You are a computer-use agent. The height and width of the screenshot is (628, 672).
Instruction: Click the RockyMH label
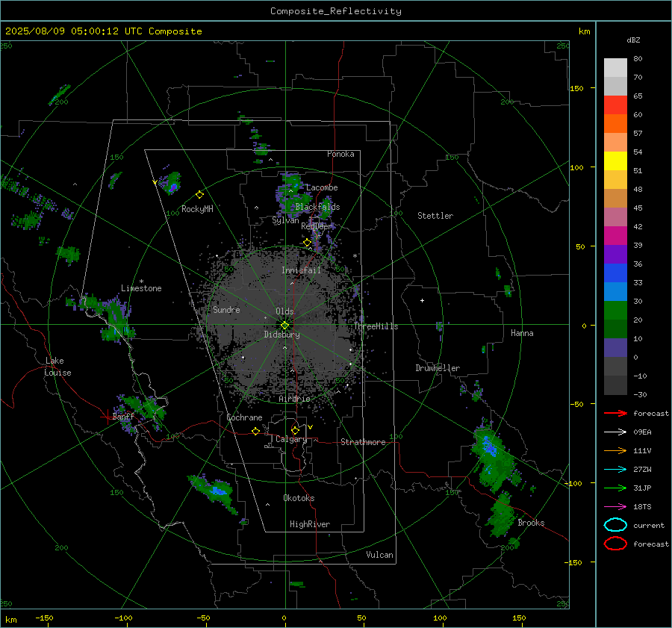pyautogui.click(x=197, y=209)
